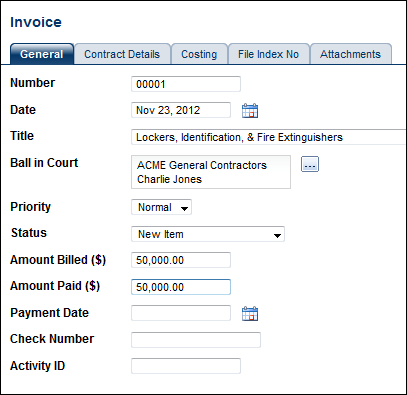Open the Status dropdown showing New Item

(208, 234)
